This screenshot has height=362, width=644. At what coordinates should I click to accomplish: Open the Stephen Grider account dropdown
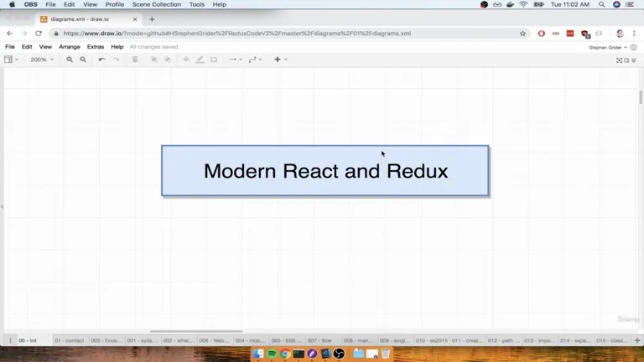(608, 48)
